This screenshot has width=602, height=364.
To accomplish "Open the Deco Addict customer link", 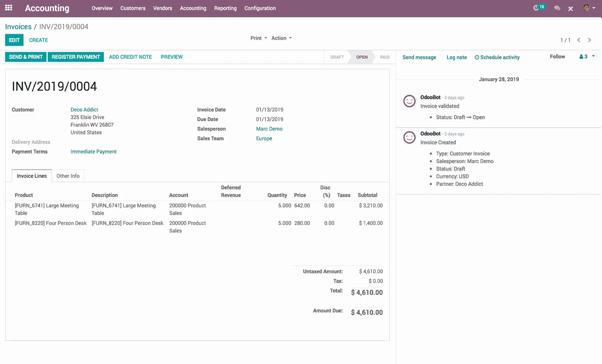I will (x=84, y=110).
